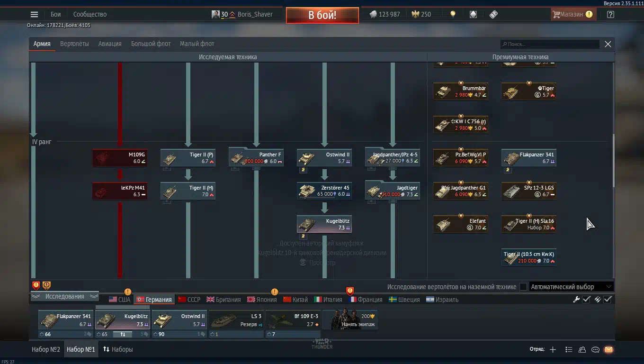This screenshot has height=364, width=644.
Task: Click the ammo resupply icon
Action: coord(598,299)
